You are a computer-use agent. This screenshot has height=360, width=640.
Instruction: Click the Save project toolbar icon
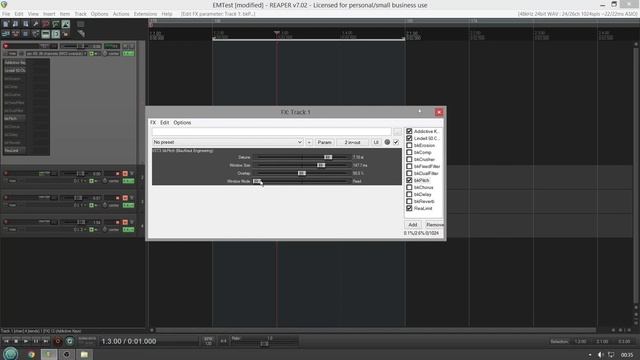pos(26,24)
